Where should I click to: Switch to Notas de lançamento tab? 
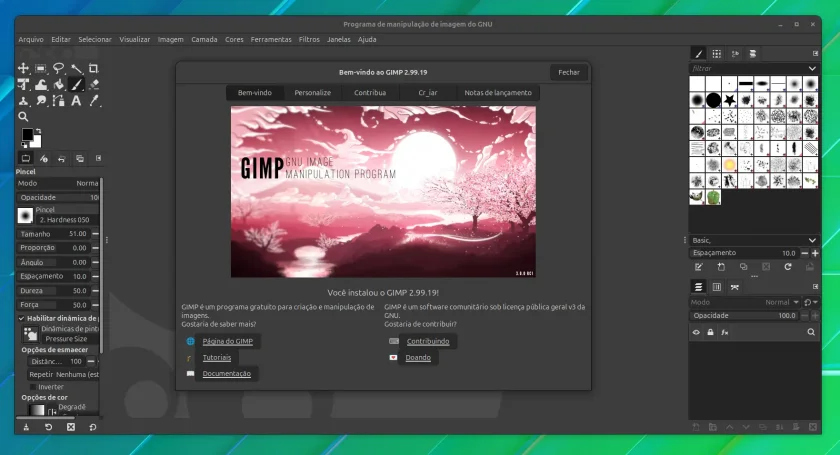click(x=498, y=93)
